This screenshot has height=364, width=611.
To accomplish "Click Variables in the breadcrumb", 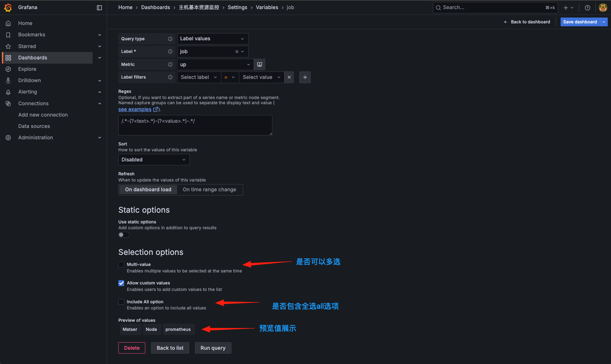I will click(x=267, y=7).
